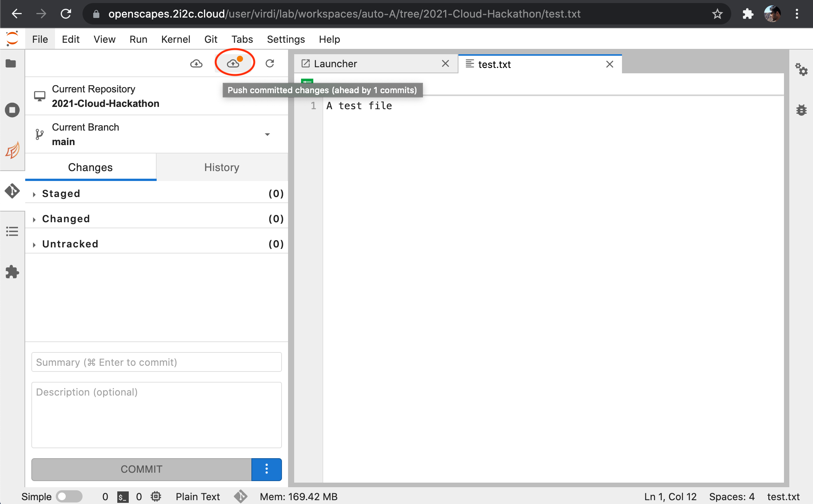Show the Table of Contents panel
This screenshot has width=813, height=504.
12,231
